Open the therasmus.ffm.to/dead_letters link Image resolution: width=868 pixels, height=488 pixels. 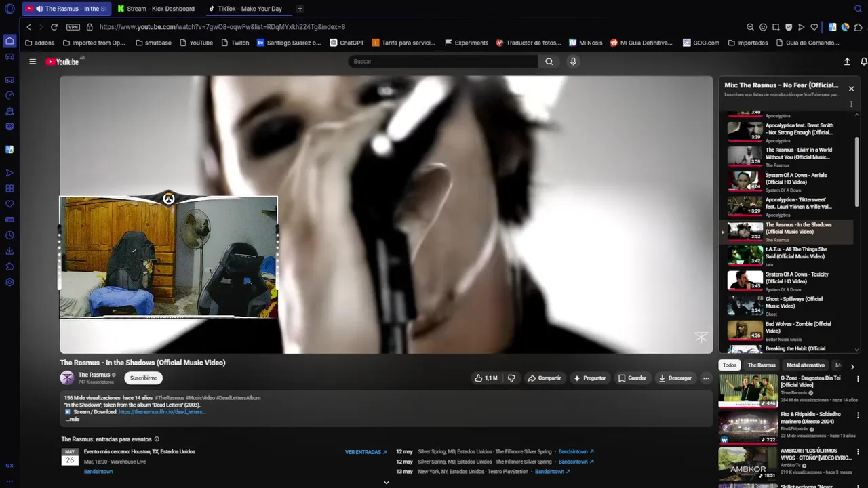tap(161, 412)
